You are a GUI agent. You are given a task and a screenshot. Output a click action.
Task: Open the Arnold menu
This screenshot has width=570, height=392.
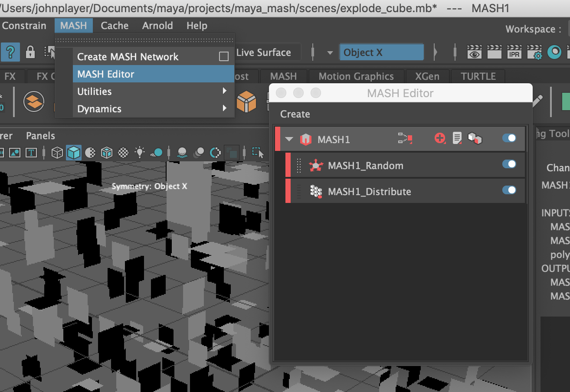(157, 26)
